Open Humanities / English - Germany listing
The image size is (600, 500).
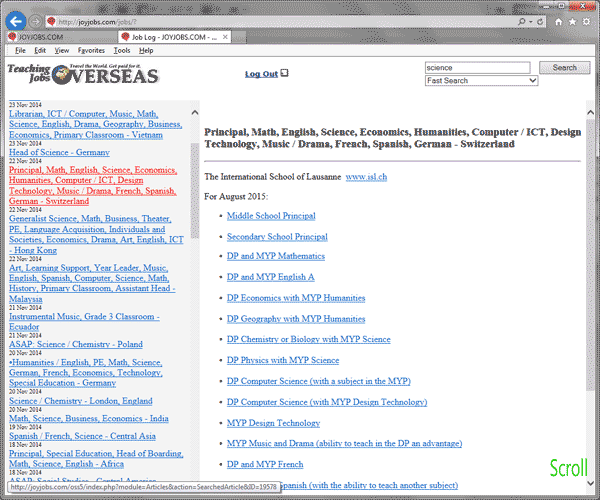pyautogui.click(x=86, y=373)
